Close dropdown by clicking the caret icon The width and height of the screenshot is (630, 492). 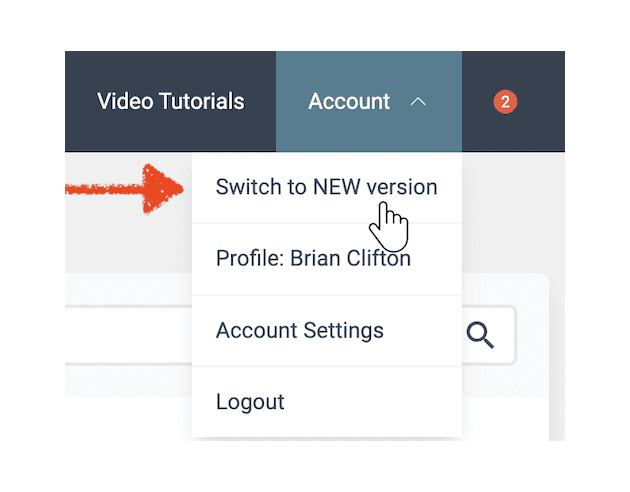pyautogui.click(x=418, y=102)
